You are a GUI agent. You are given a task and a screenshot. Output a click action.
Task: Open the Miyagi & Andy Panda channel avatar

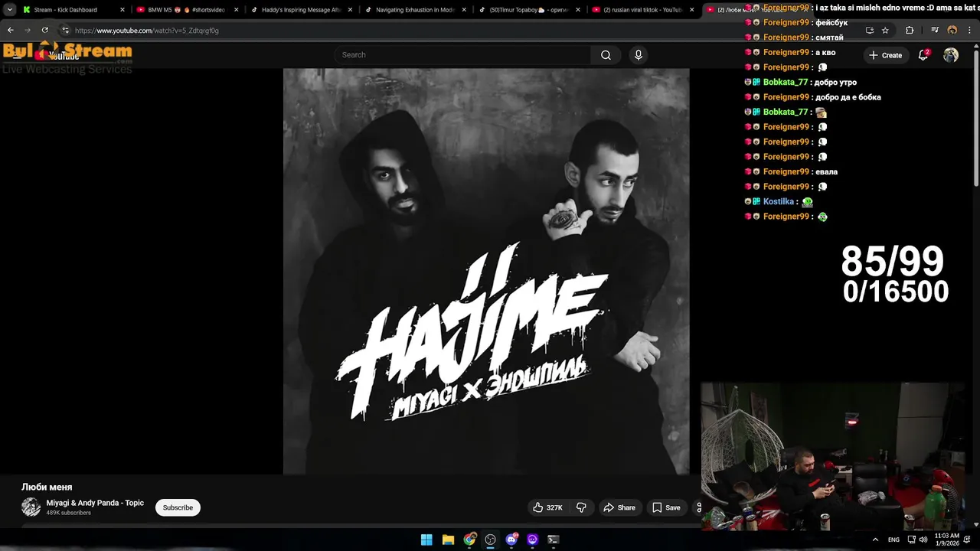[31, 507]
